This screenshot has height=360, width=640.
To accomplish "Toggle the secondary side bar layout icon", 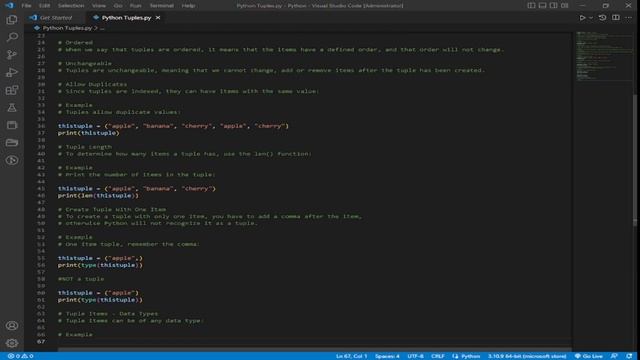I will [x=553, y=5].
